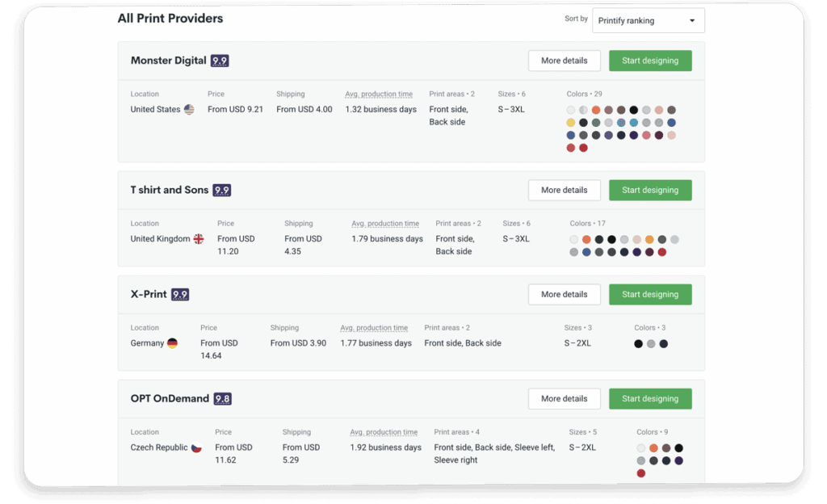Viewport: 827px width, 504px height.
Task: Click the Colors • 9 label
Action: pos(653,433)
